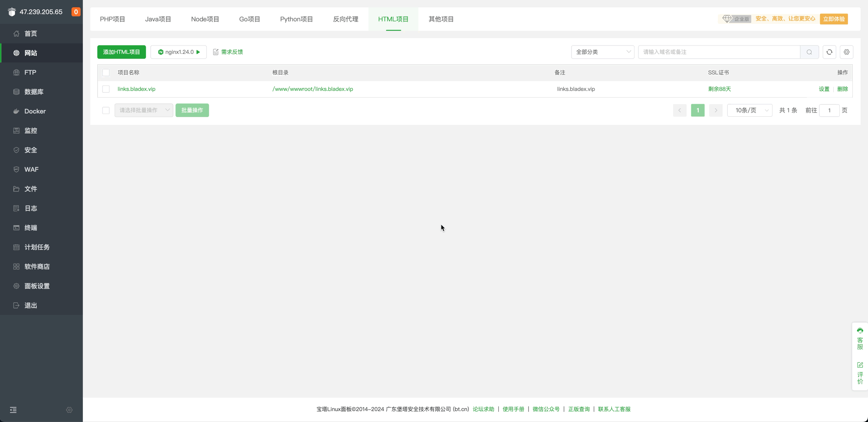Click the FTP globe icon in the sidebar
The height and width of the screenshot is (422, 868).
(x=16, y=72)
